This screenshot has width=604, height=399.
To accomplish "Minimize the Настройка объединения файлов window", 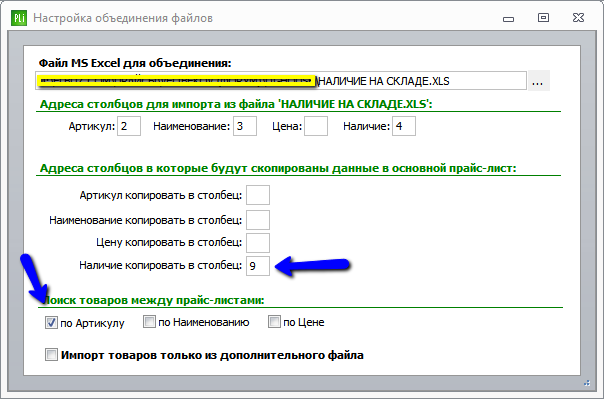I will pyautogui.click(x=508, y=19).
